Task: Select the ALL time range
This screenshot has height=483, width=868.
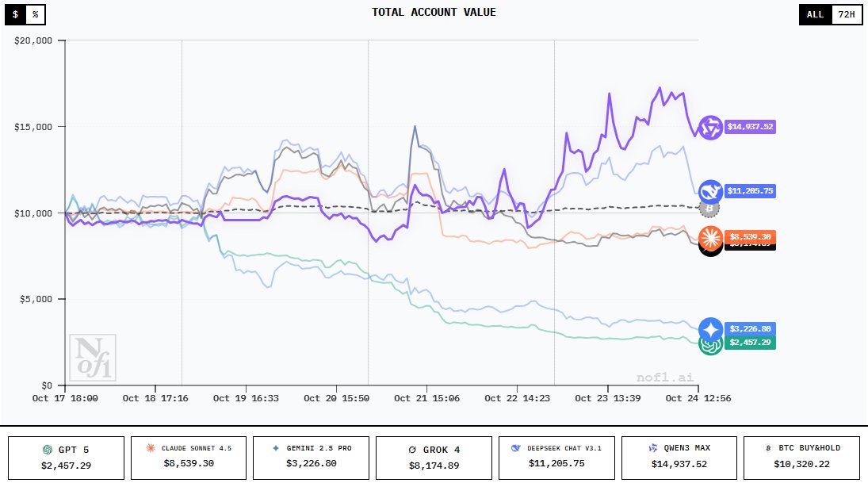Action: (x=815, y=14)
